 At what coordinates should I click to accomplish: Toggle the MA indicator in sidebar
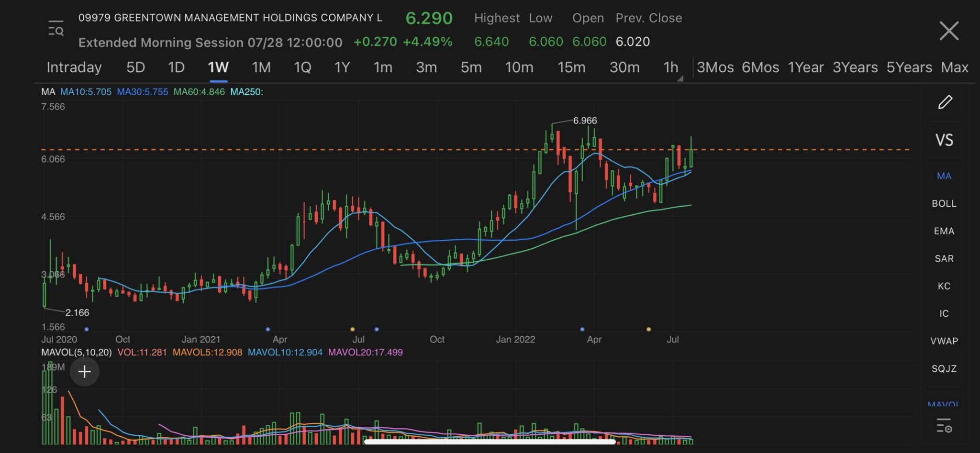pyautogui.click(x=944, y=176)
